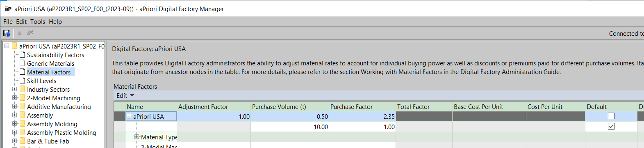Expand the Material Type table row

pos(137,137)
